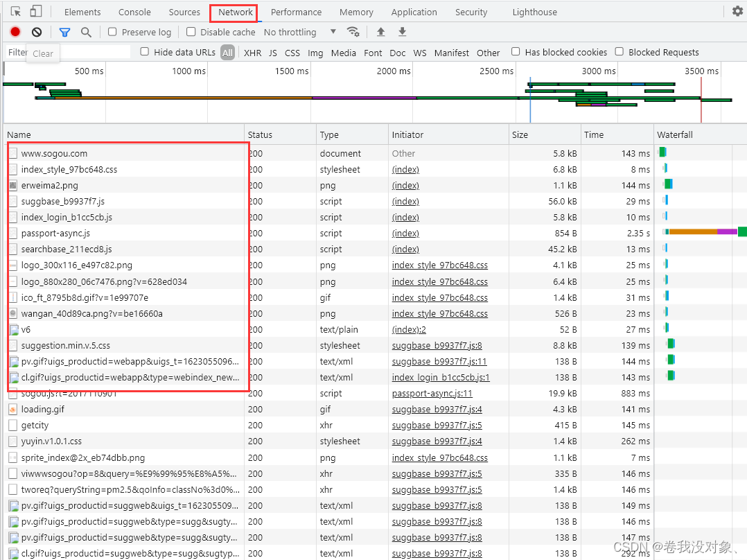Viewport: 747px width, 560px height.
Task: Click v6 request file icon
Action: pyautogui.click(x=13, y=330)
